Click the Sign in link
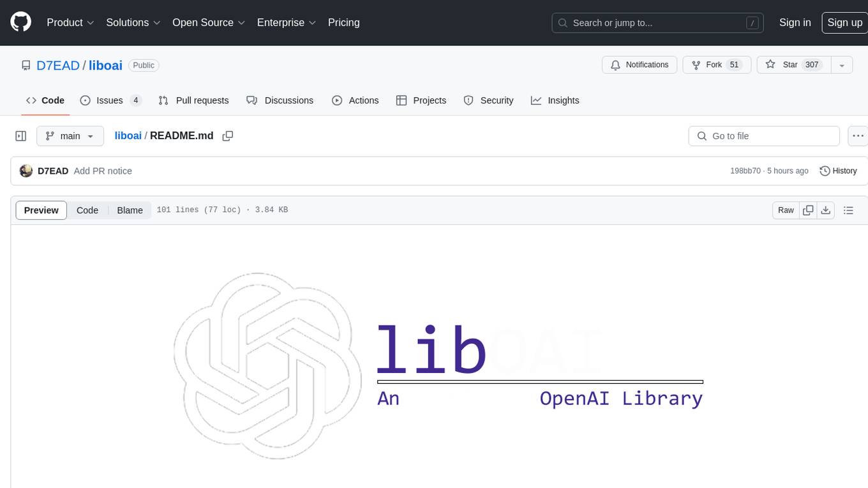This screenshot has width=868, height=488. (x=795, y=22)
